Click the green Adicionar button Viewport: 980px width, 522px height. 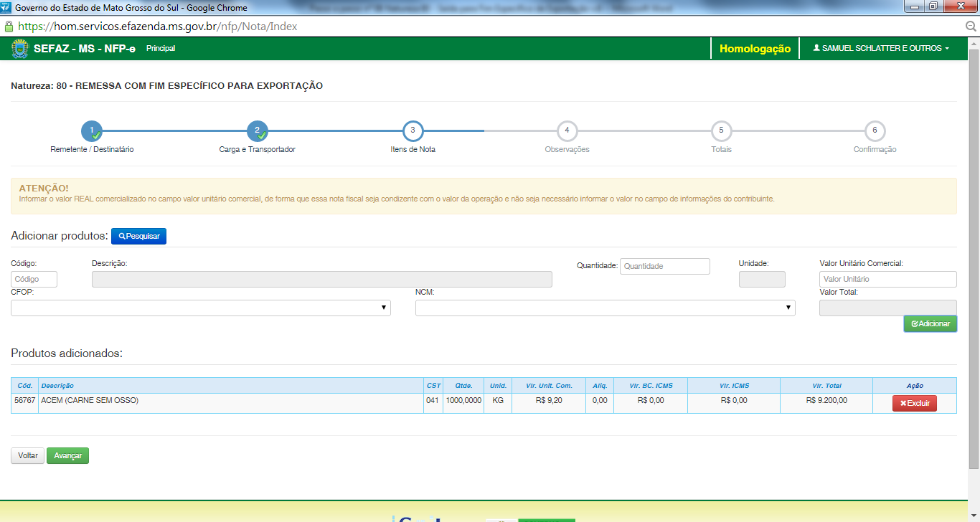point(930,324)
